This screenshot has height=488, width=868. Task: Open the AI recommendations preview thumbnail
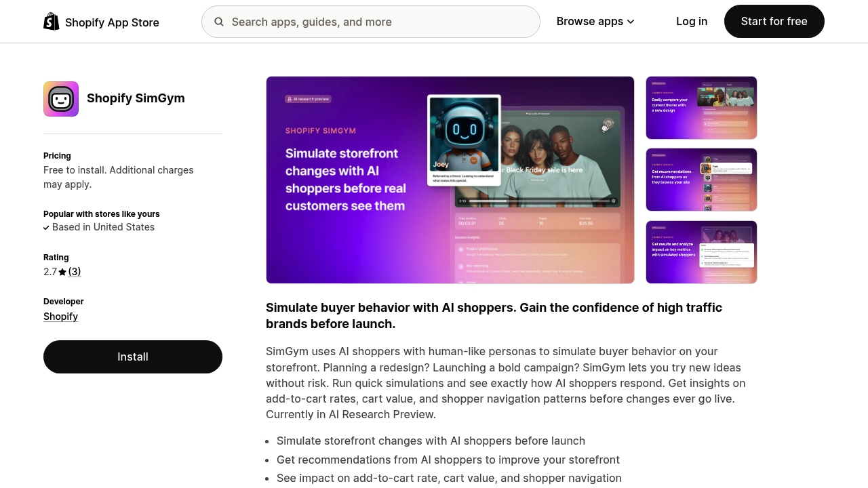(701, 180)
